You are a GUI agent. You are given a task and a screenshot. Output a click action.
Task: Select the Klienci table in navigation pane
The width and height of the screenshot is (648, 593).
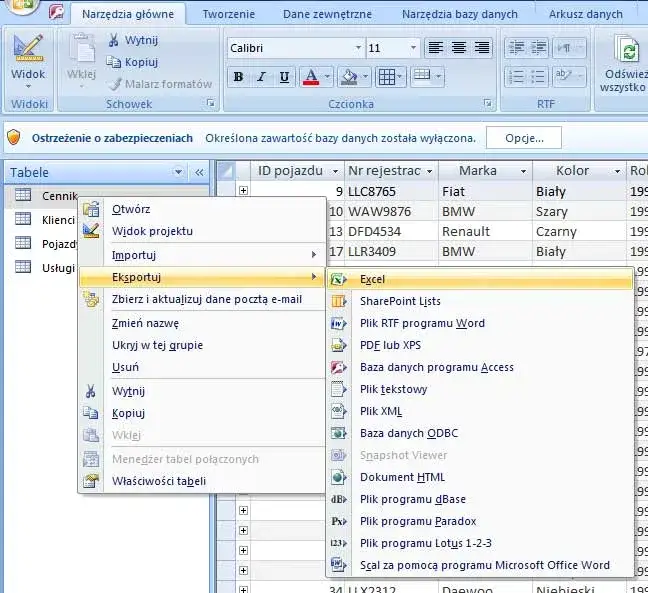(x=58, y=219)
